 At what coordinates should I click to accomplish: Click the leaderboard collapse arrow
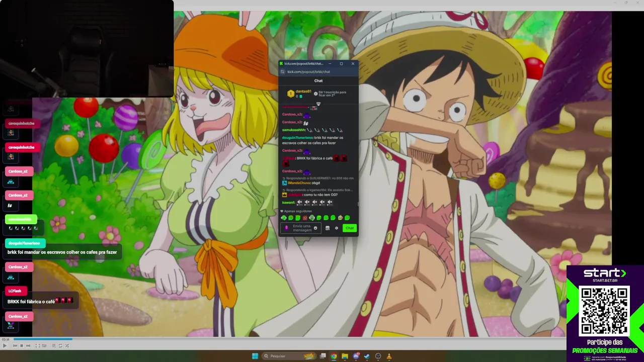tap(318, 104)
